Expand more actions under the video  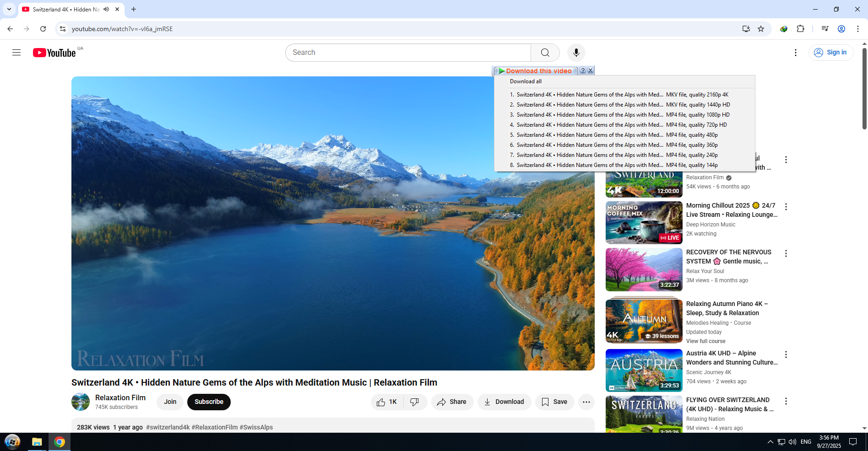tap(586, 402)
